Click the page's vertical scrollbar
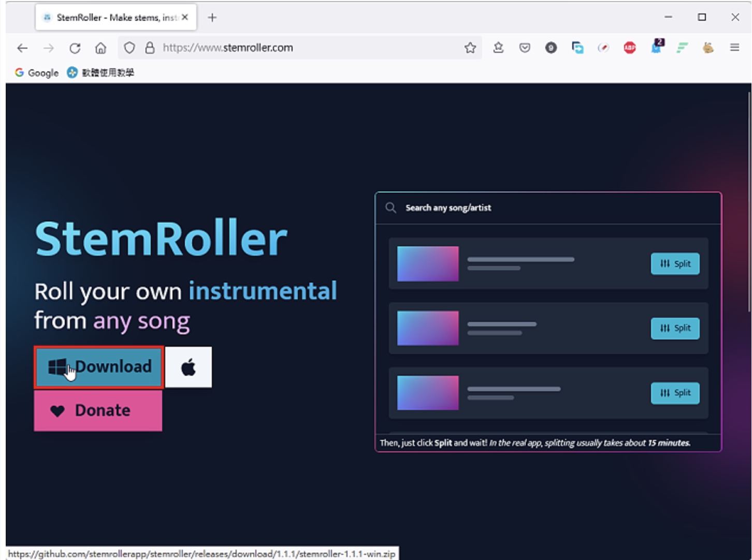Viewport: 752px width, 560px height. pos(749,202)
